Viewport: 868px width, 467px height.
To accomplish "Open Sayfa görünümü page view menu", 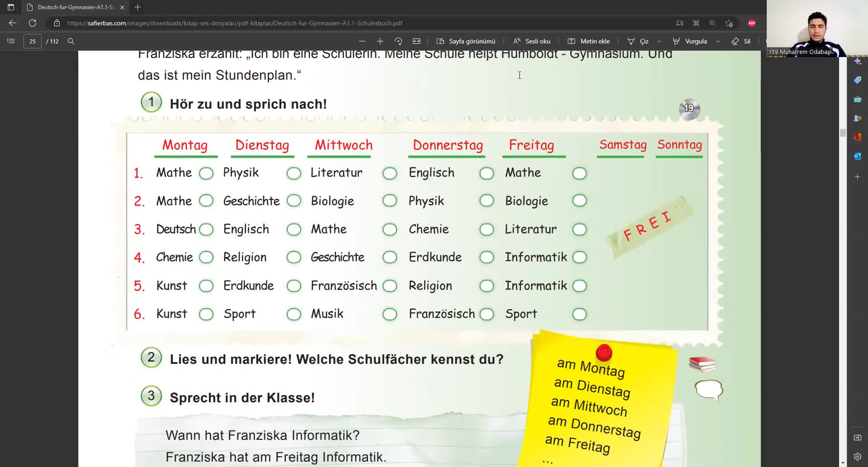I will [x=466, y=41].
